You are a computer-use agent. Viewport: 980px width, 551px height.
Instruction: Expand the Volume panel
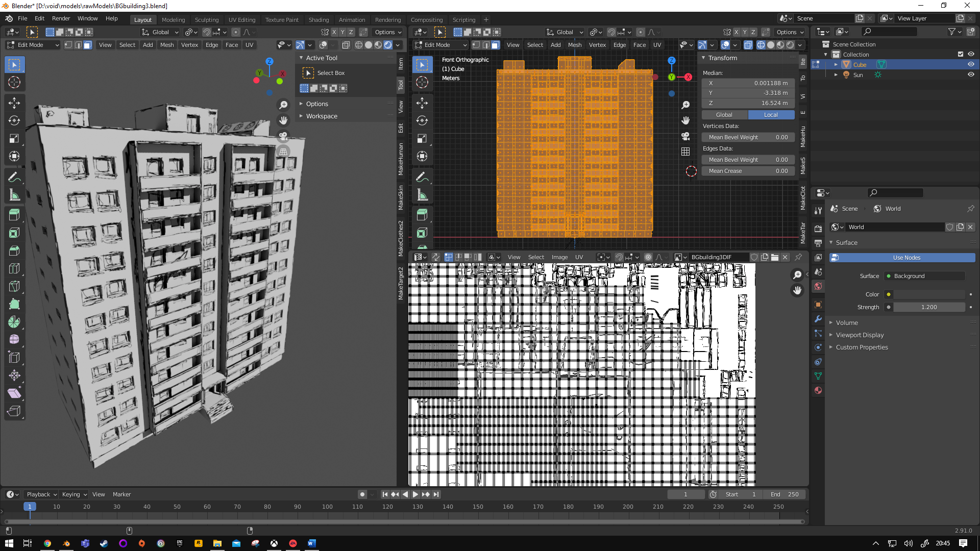coord(847,322)
